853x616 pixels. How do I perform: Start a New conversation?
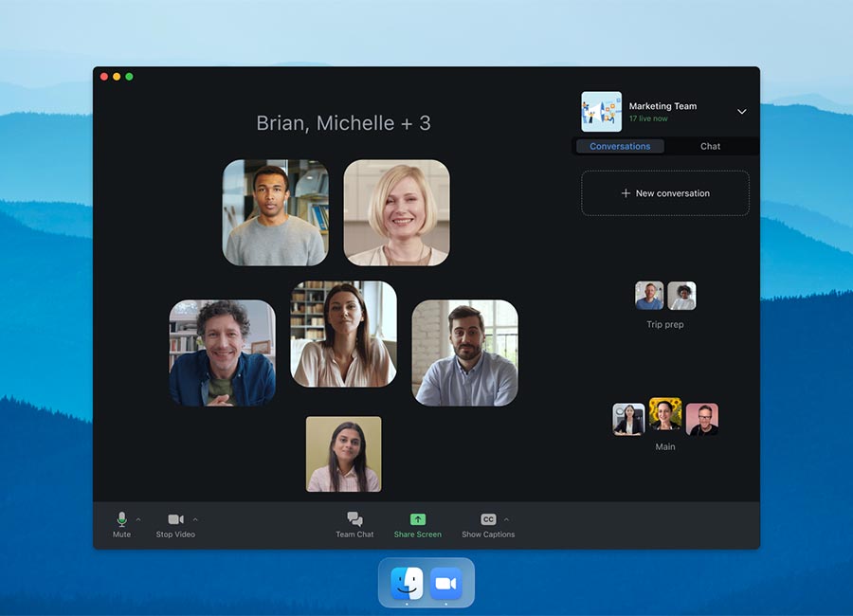point(664,193)
